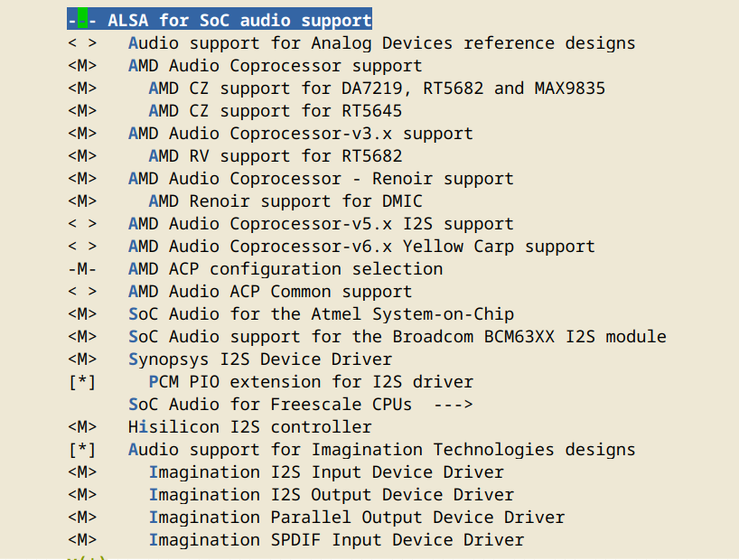This screenshot has width=739, height=560.
Task: Click the Broadcom BCM63XX I2S module entry
Action: coord(398,337)
